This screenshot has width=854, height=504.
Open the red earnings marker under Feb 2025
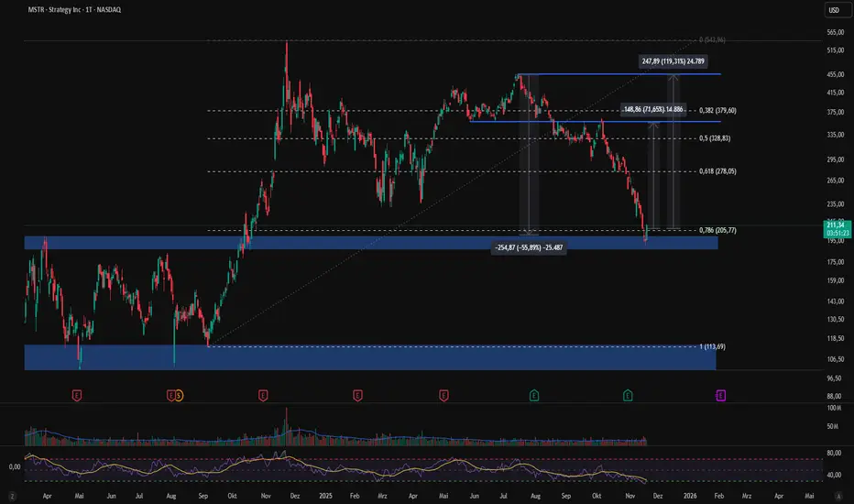tap(358, 396)
